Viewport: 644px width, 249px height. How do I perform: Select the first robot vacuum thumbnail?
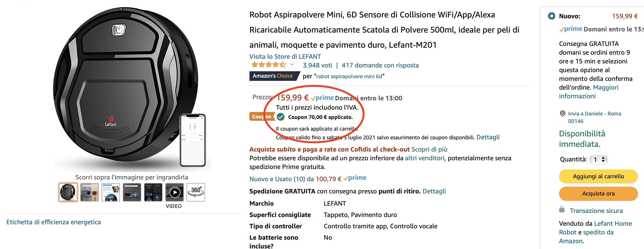pos(68,192)
